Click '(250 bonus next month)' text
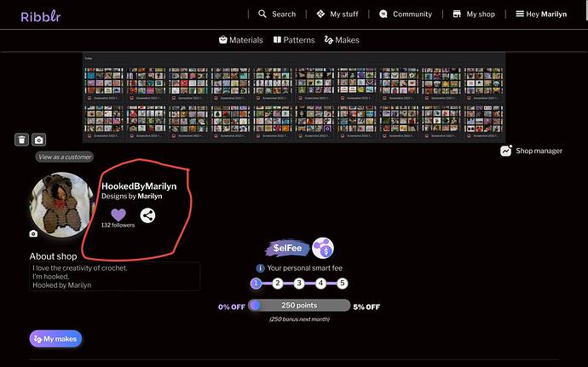The height and width of the screenshot is (367, 588). (x=299, y=319)
